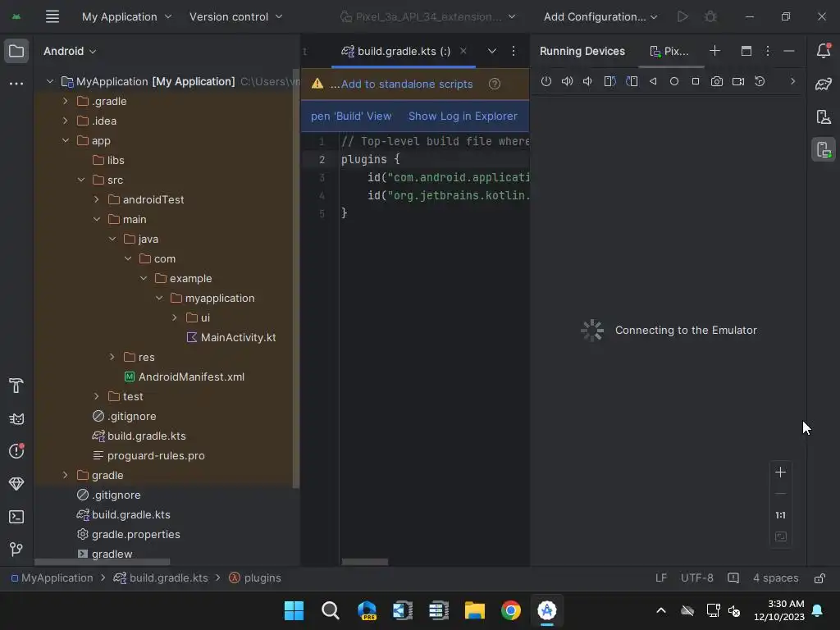840x630 pixels.
Task: Add a new device with the plus icon
Action: coord(714,51)
